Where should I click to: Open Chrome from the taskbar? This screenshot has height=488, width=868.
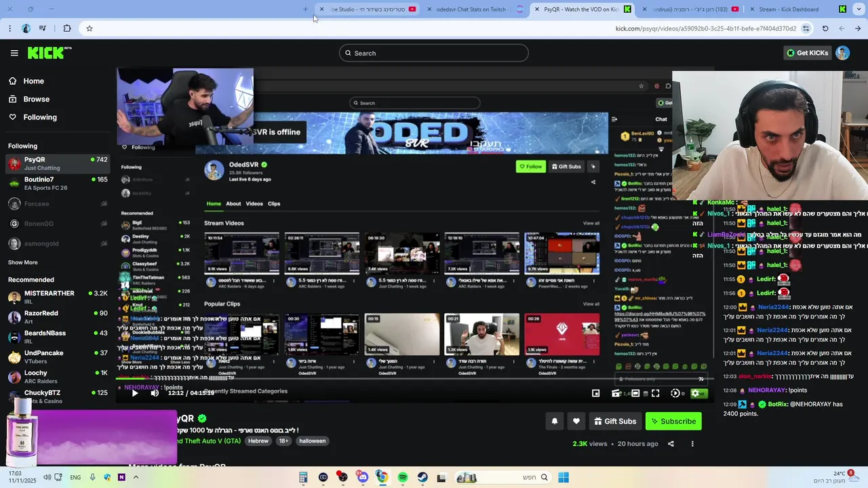pos(382,477)
